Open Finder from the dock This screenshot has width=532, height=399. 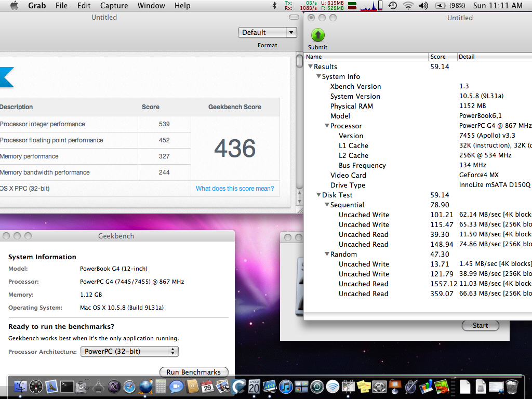pyautogui.click(x=20, y=387)
